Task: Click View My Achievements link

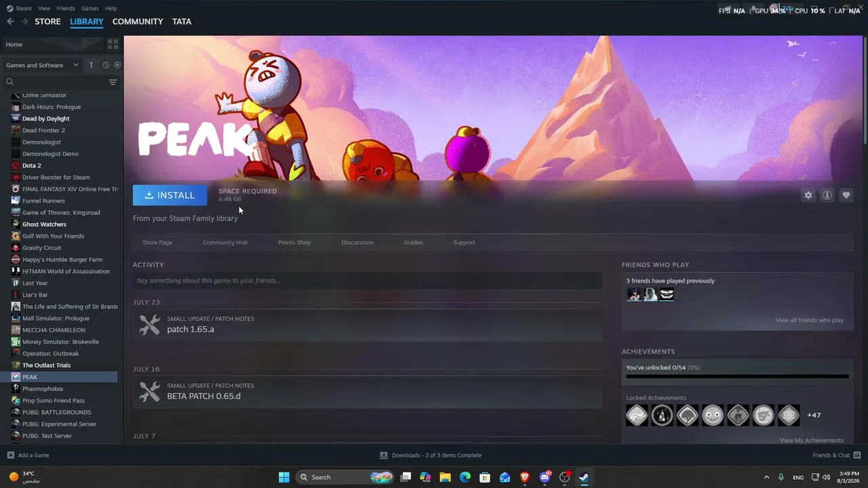Action: pos(812,441)
